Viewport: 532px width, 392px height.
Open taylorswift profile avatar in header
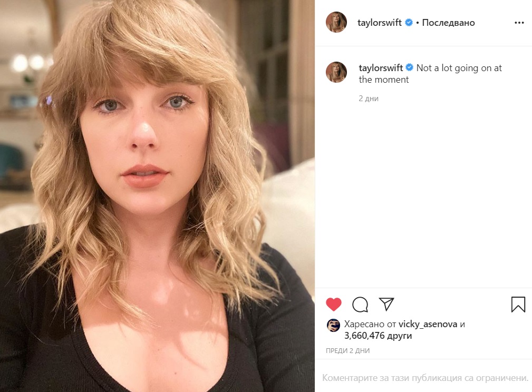pyautogui.click(x=336, y=22)
